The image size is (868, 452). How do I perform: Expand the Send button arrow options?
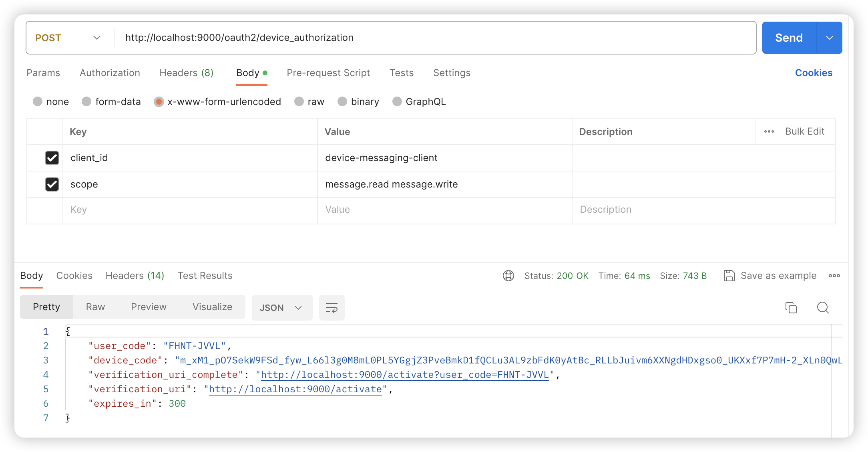[x=830, y=38]
